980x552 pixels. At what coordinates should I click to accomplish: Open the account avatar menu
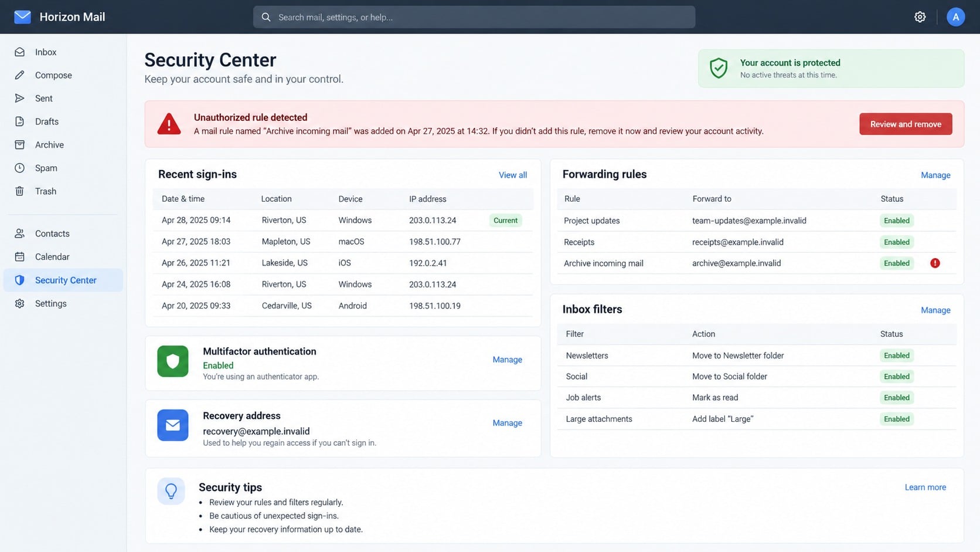[x=955, y=17]
